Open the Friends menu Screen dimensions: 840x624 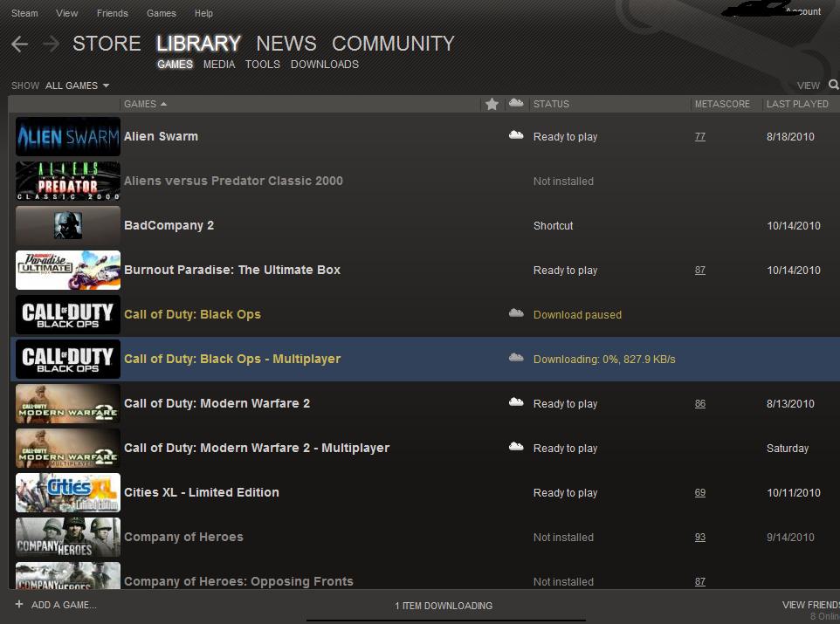(x=113, y=13)
